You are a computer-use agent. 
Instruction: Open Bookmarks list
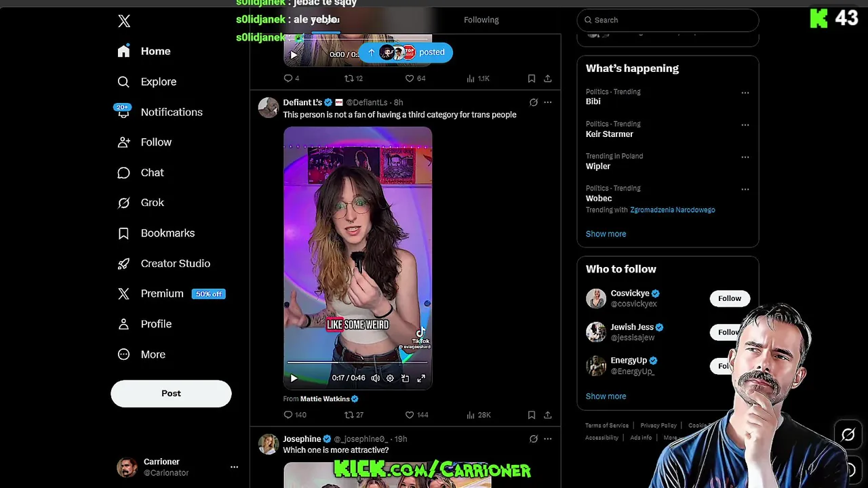(155, 233)
